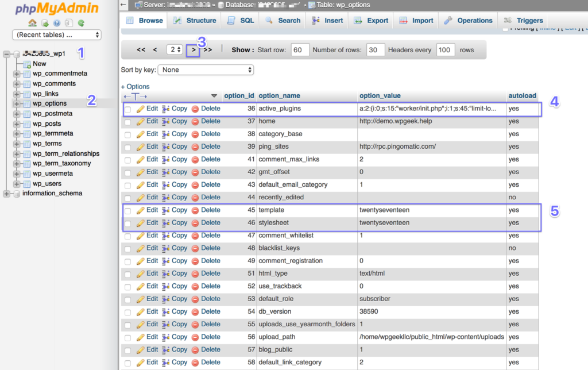588x370 pixels.
Task: Click the red delete icon for stylesheet row
Action: click(195, 223)
